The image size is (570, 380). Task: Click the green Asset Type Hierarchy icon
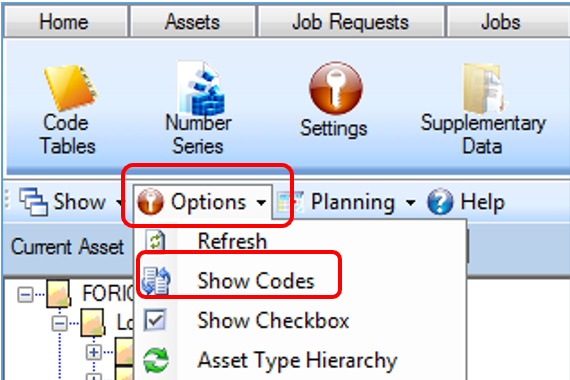[156, 360]
